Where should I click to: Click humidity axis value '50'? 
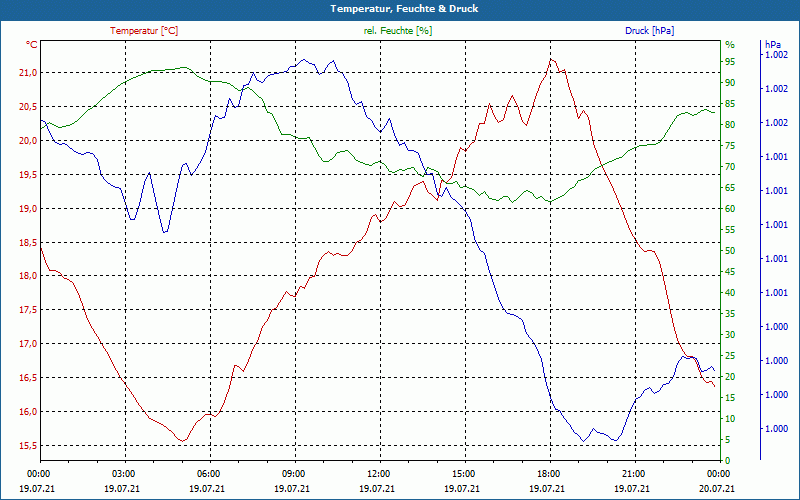tap(730, 251)
